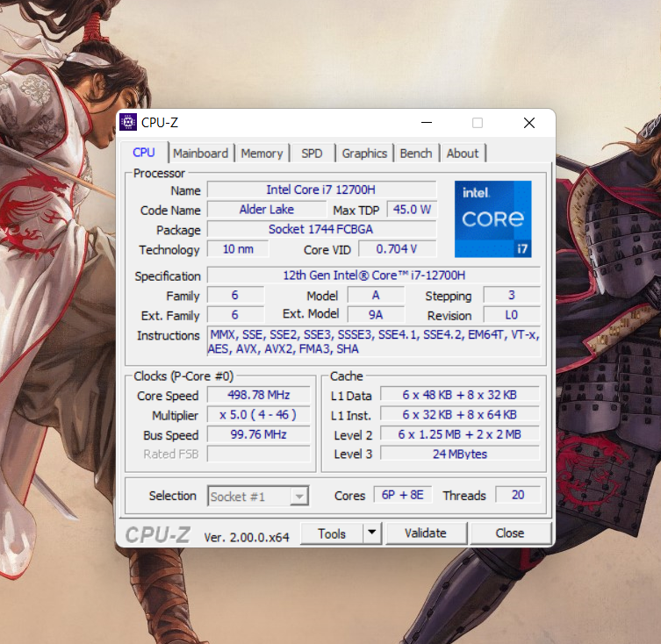Click L1 Inst. value 6 x 32 KB + 8 x 64 KB
The height and width of the screenshot is (644, 661).
(x=459, y=415)
